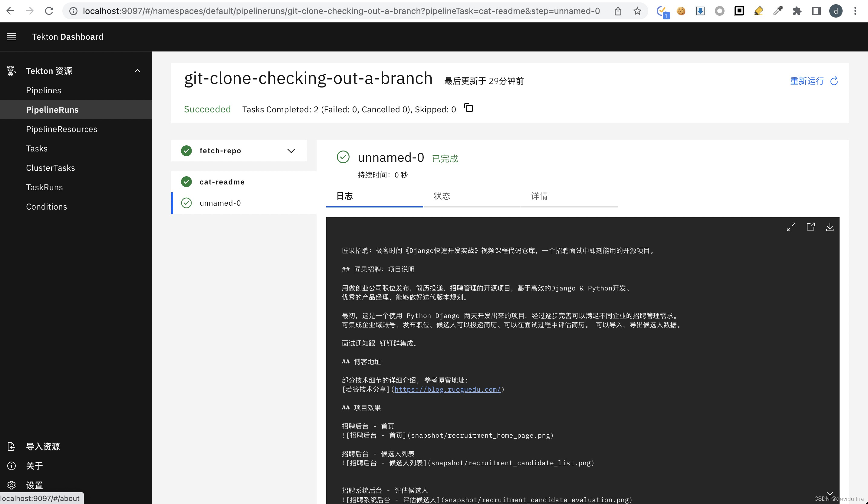Click the 已完成 status label
Screen dimensions: 868x504
(x=445, y=159)
